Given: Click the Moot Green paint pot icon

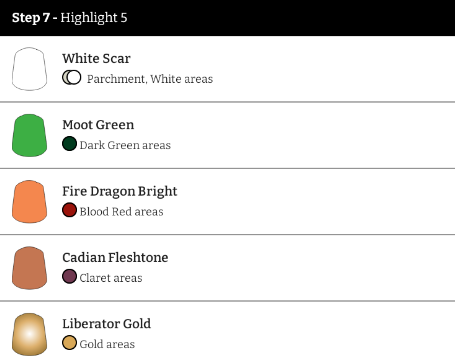Looking at the screenshot, I should pyautogui.click(x=29, y=135).
